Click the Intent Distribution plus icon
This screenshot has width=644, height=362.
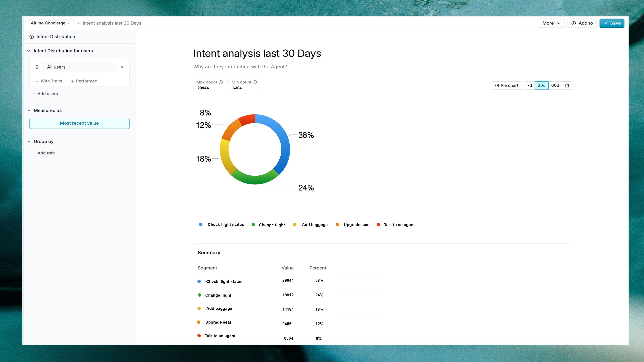pyautogui.click(x=32, y=37)
